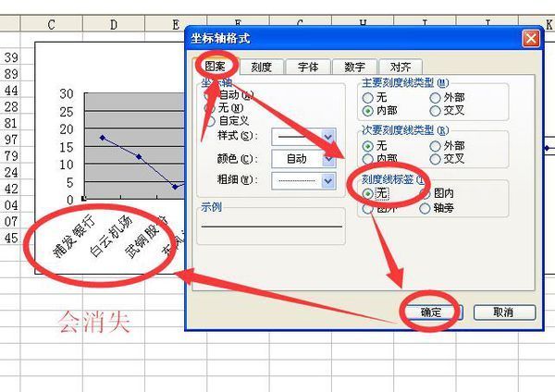This screenshot has height=392, width=555.
Task: Click the cell showing 97
Action: pos(10,140)
